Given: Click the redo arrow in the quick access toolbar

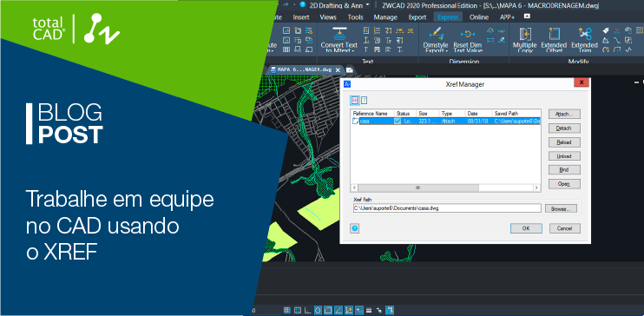Looking at the screenshot, I should pyautogui.click(x=286, y=4).
